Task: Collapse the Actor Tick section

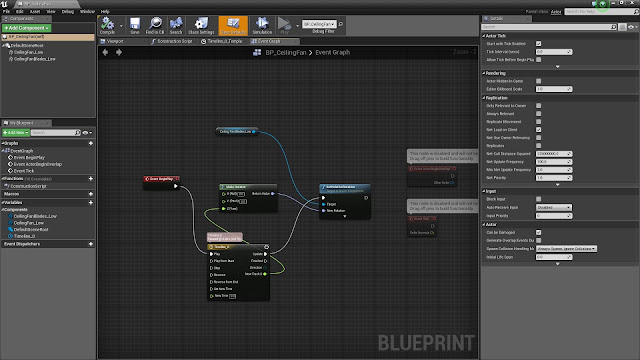Action: coord(484,36)
